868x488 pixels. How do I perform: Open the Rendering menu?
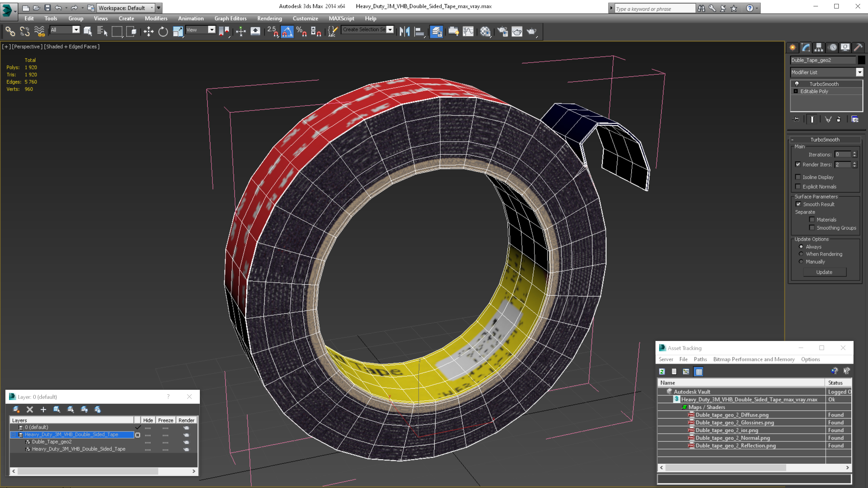[x=269, y=18]
